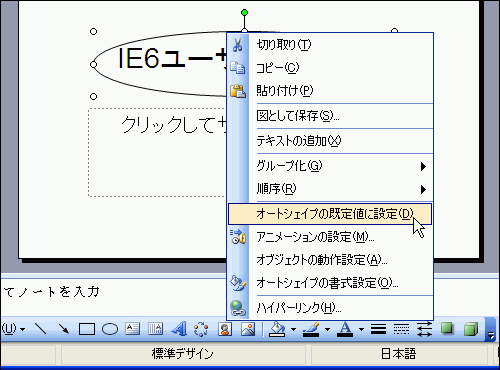Viewport: 500px width, 370px height.
Task: Choose コピー(C) in the context menu
Action: click(330, 68)
